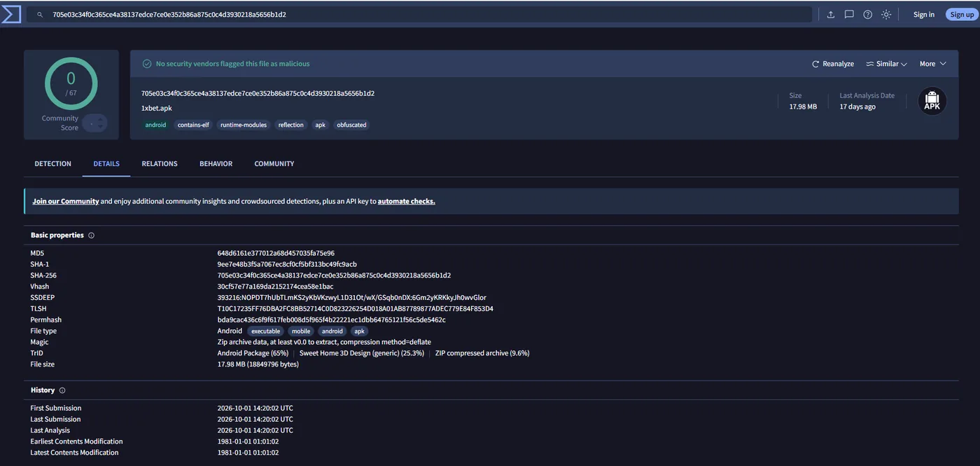980x466 pixels.
Task: Click the android tag in File type row
Action: 332,331
